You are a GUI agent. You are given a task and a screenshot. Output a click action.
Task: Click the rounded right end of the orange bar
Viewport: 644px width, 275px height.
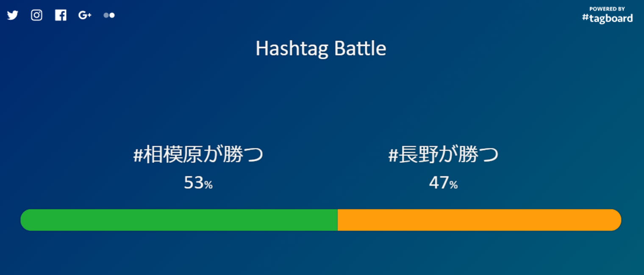point(615,220)
